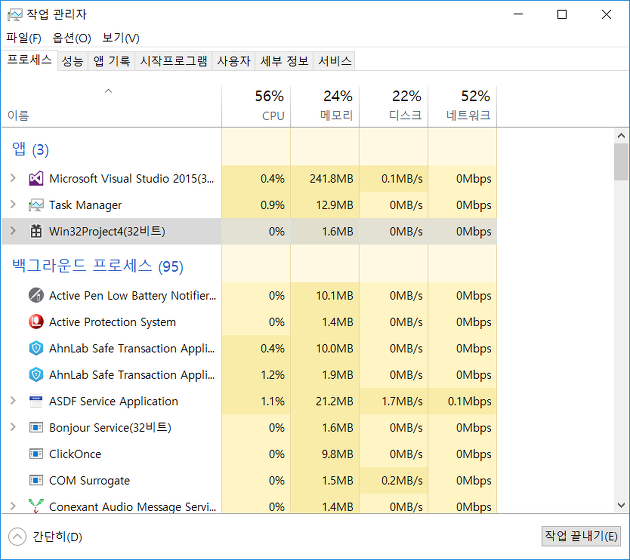The height and width of the screenshot is (560, 630).
Task: Expand the Win32Project4 process group
Action: tap(13, 231)
